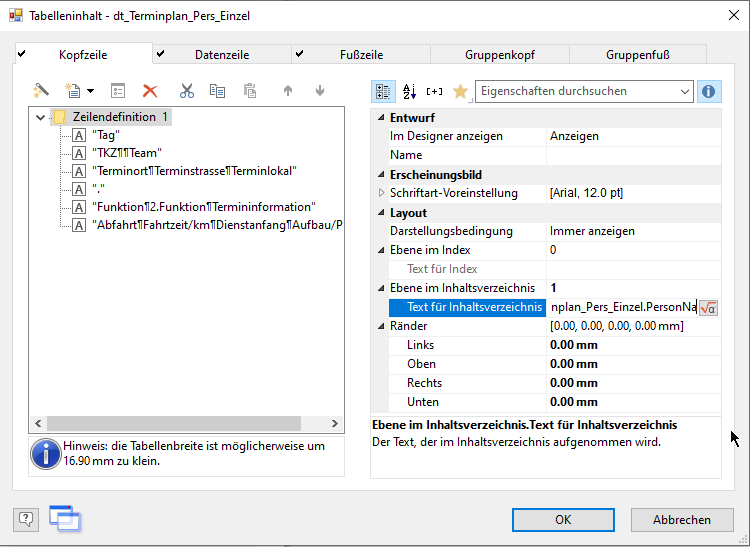Image resolution: width=750 pixels, height=547 pixels.
Task: Expand the Schriftart-Voreinstellung property
Action: 381,193
